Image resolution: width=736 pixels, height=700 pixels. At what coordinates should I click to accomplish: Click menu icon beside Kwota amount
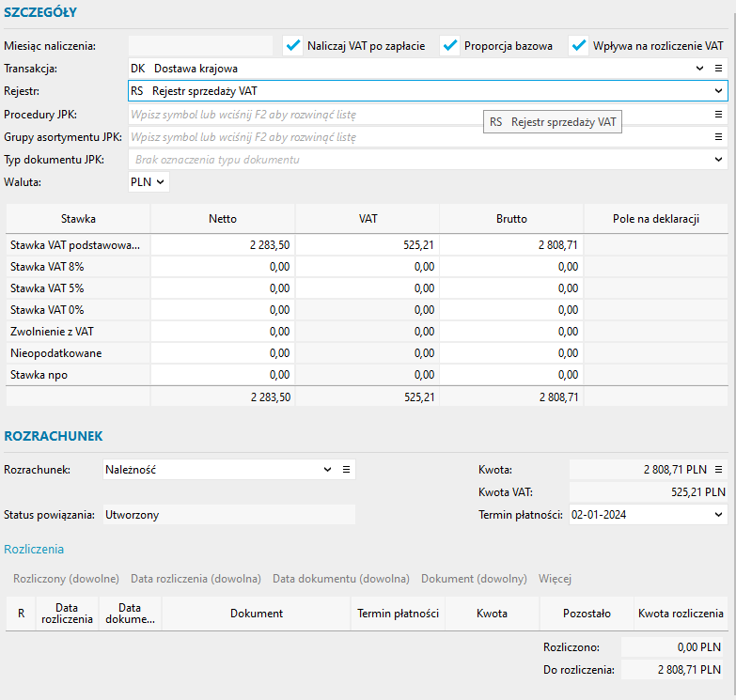tap(718, 470)
